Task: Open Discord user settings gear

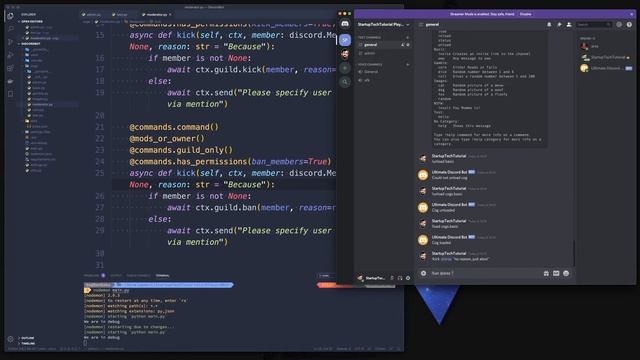Action: (408, 278)
